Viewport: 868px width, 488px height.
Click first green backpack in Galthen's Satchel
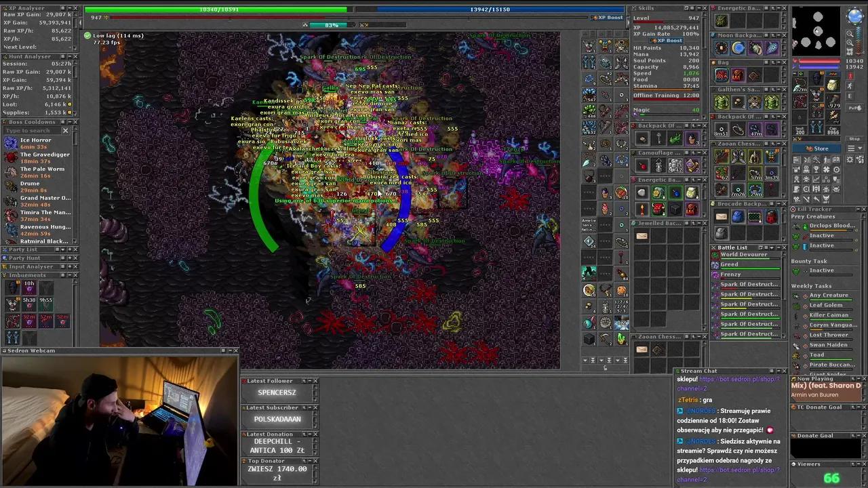722,102
